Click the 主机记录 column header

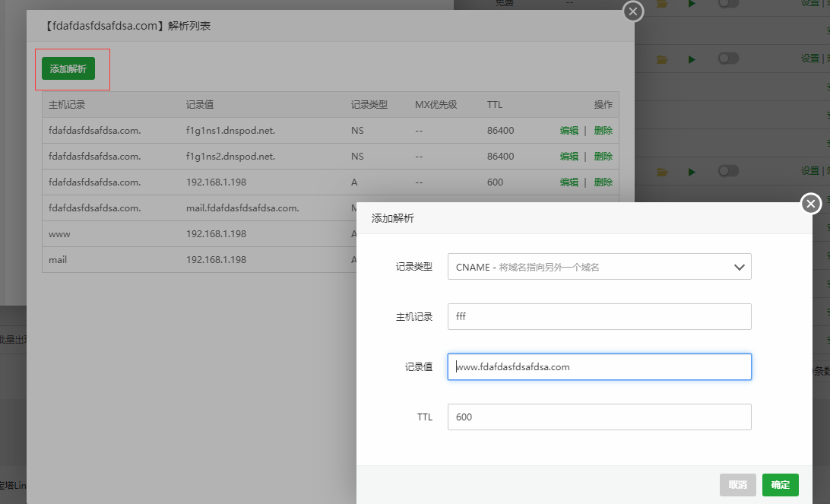(x=67, y=105)
